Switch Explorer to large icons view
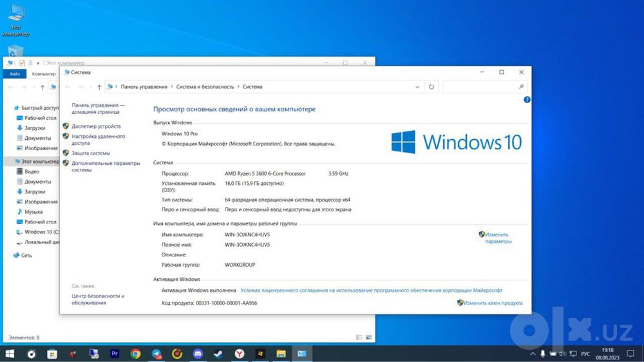 pos(369,338)
